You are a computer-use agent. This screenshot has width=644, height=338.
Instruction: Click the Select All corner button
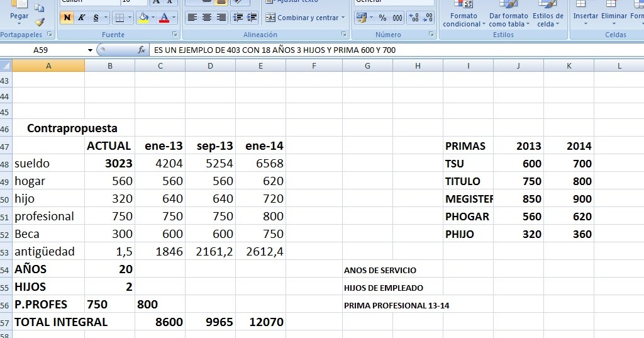point(6,66)
